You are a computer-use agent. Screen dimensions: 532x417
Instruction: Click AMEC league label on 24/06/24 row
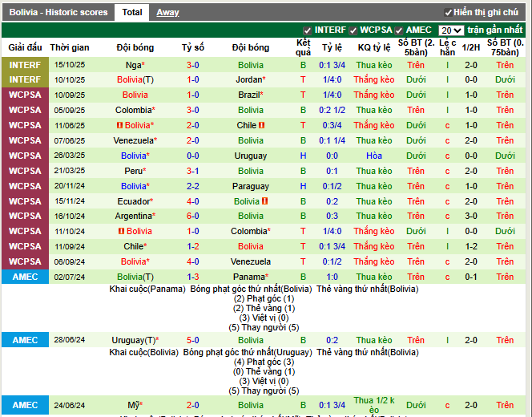click(25, 405)
